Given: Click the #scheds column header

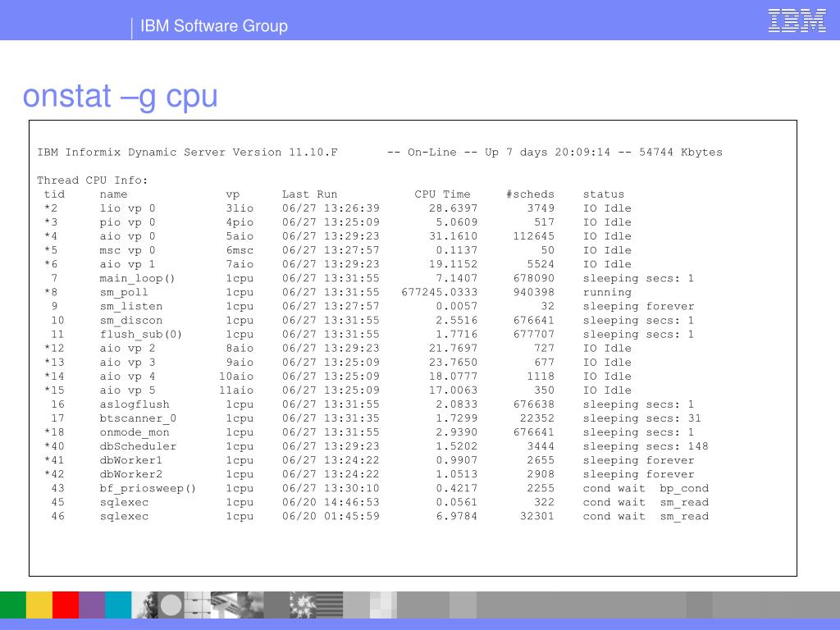Looking at the screenshot, I should [x=531, y=194].
